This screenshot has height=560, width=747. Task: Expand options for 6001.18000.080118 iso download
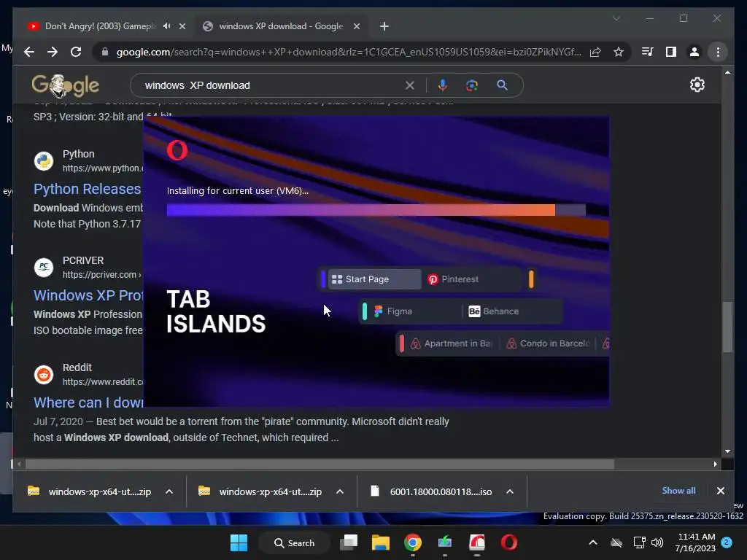(510, 491)
